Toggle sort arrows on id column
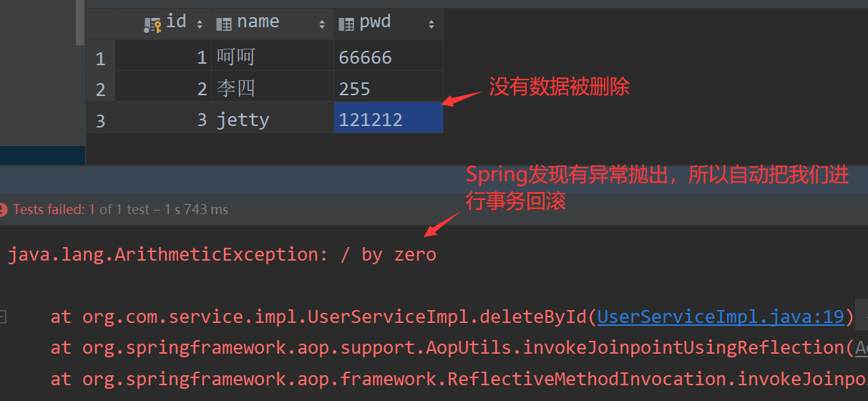868x401 pixels. [x=200, y=25]
